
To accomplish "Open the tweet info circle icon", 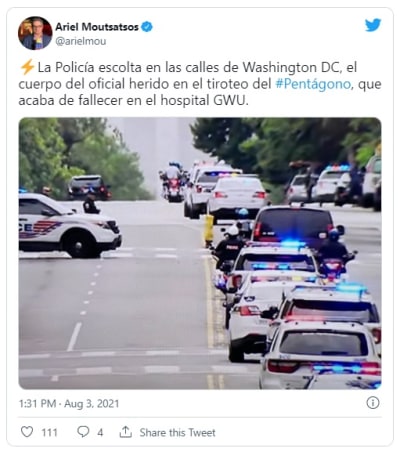I will [373, 403].
